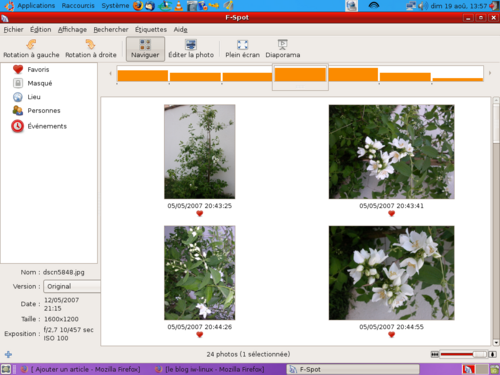The width and height of the screenshot is (500, 375).
Task: Select the tree photo taken 20:43:25
Action: coord(199,152)
